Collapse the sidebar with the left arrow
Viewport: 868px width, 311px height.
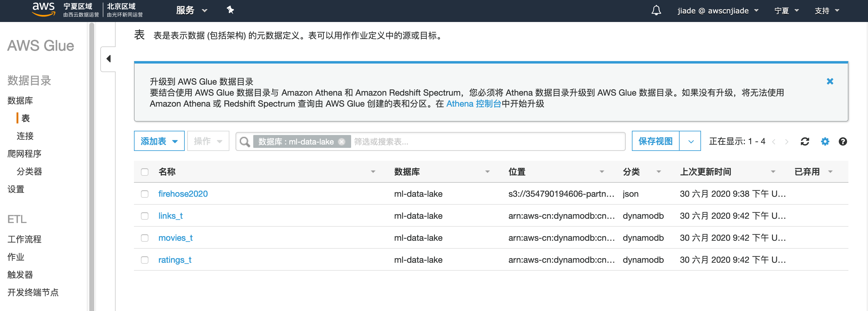click(109, 59)
